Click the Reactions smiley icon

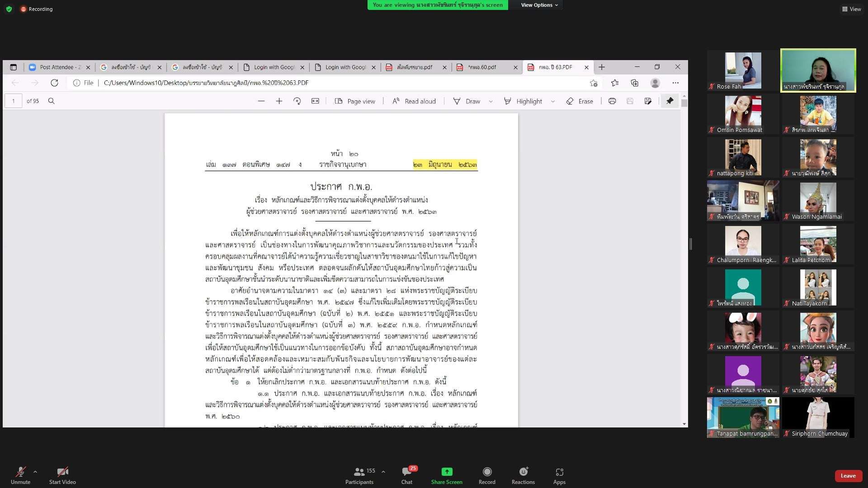(523, 472)
